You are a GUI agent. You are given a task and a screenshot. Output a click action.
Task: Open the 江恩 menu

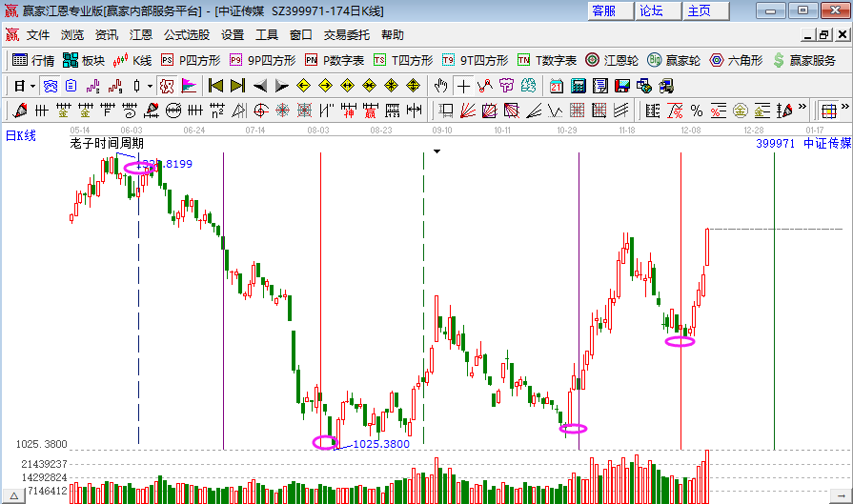[141, 35]
